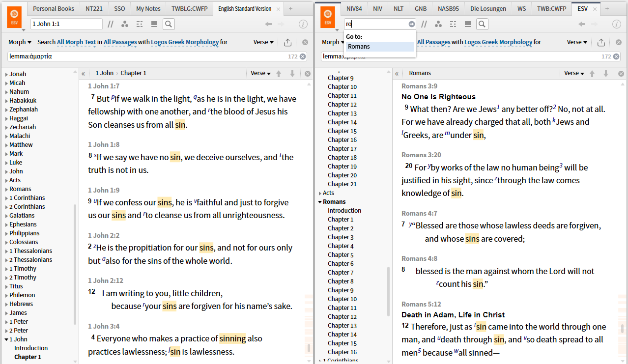This screenshot has width=628, height=364.
Task: Select Chapter 5 under Romans in tree
Action: pos(341,255)
